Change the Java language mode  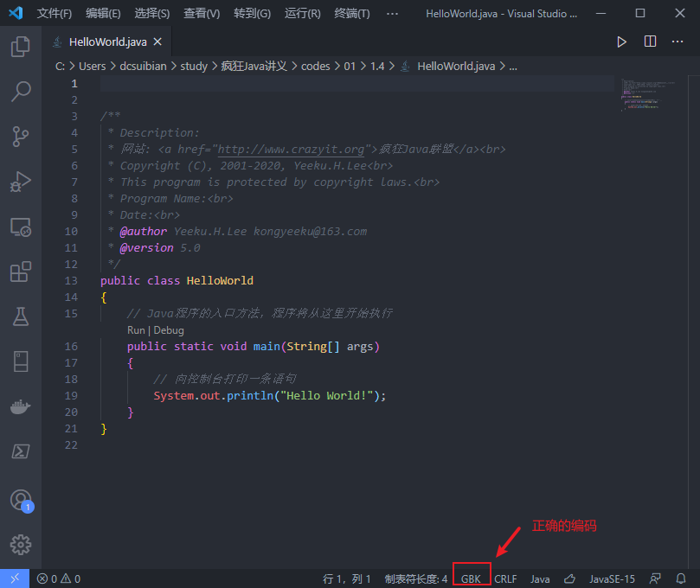540,578
